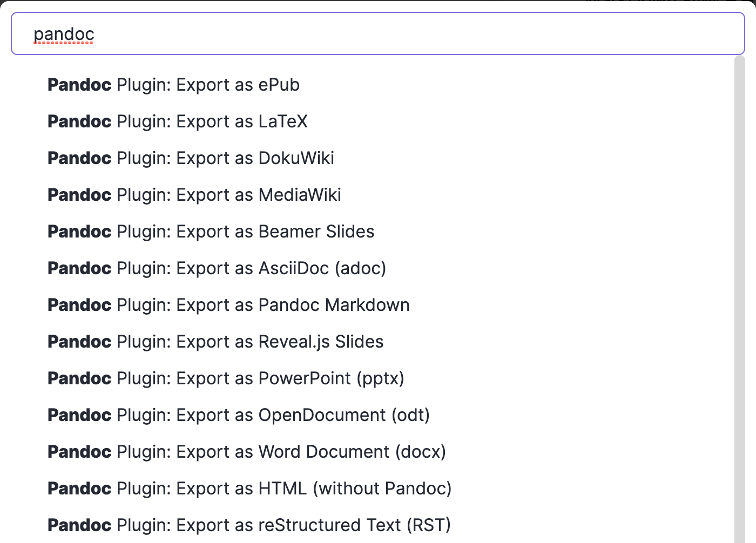Click bold 'Pandoc' prefix of the ePub entry
The width and height of the screenshot is (756, 543).
(79, 85)
